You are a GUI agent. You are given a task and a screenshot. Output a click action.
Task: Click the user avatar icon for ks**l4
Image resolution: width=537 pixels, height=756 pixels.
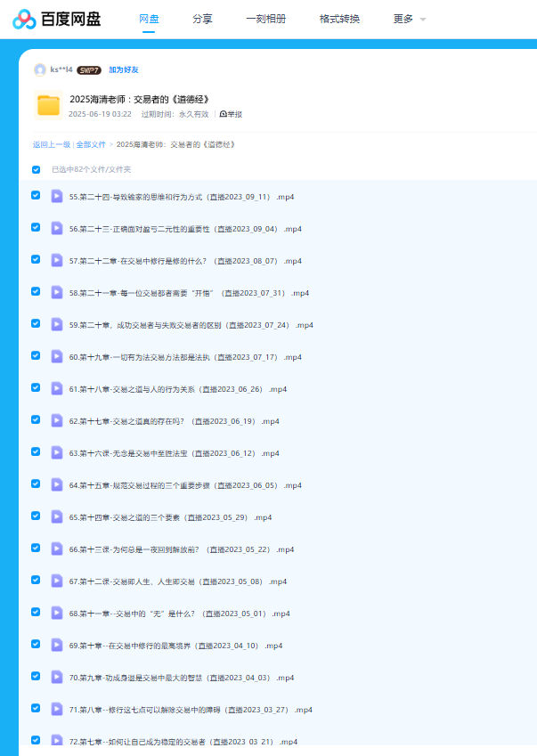[39, 69]
